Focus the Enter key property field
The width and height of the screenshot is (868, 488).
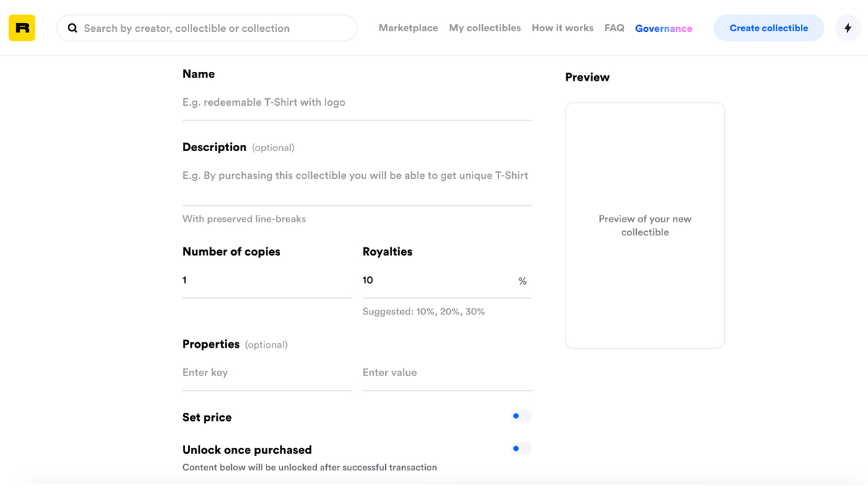[267, 373]
